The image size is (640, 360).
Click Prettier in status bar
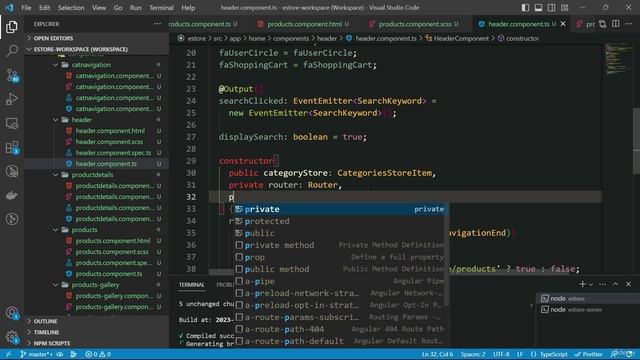[588, 354]
